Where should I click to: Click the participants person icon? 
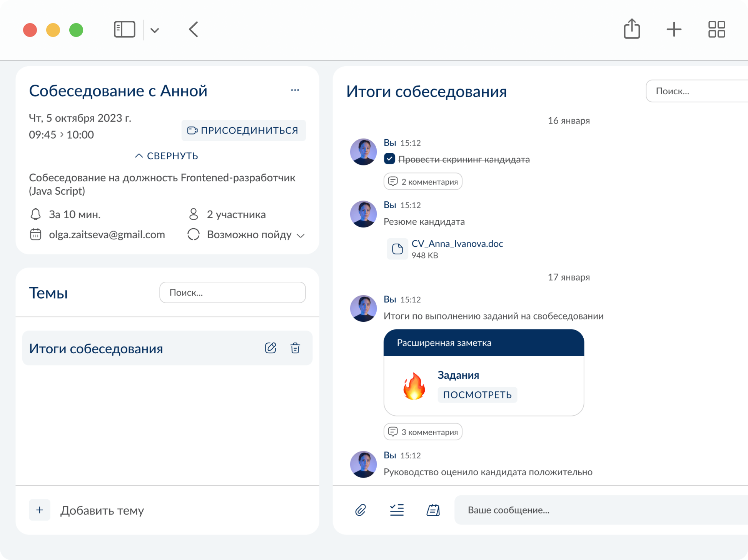click(x=194, y=214)
